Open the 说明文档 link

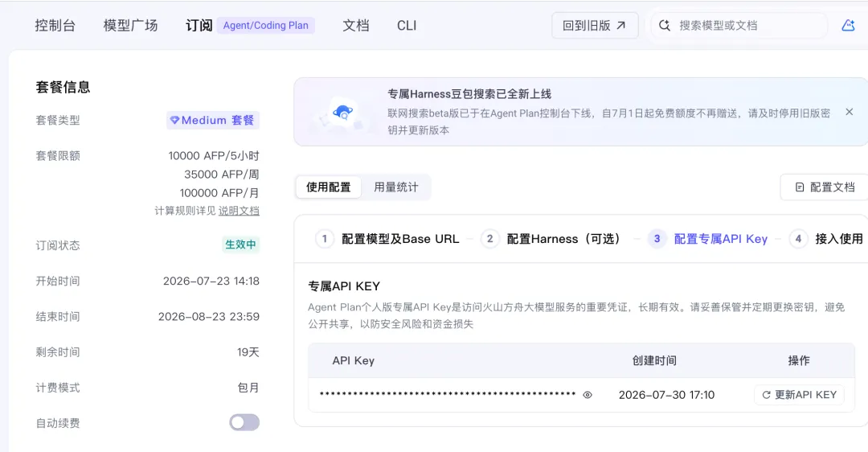click(239, 211)
